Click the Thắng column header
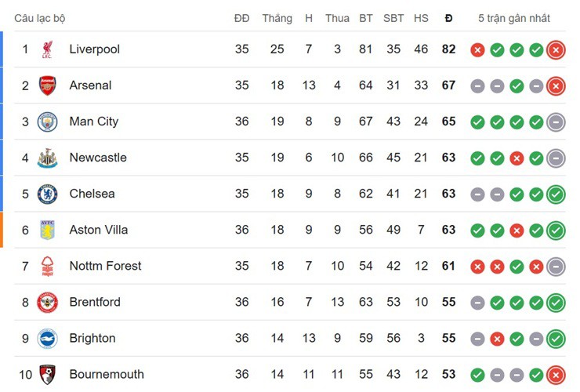 [277, 18]
